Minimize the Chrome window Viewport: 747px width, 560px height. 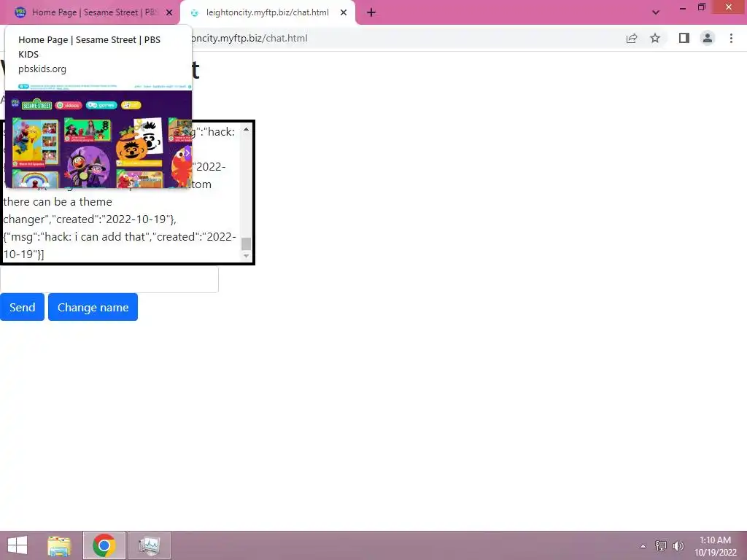682,7
